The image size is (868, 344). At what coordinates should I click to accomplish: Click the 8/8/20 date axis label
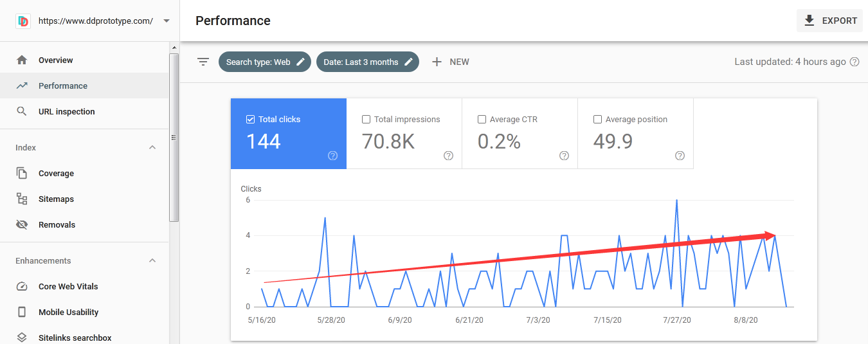(746, 320)
